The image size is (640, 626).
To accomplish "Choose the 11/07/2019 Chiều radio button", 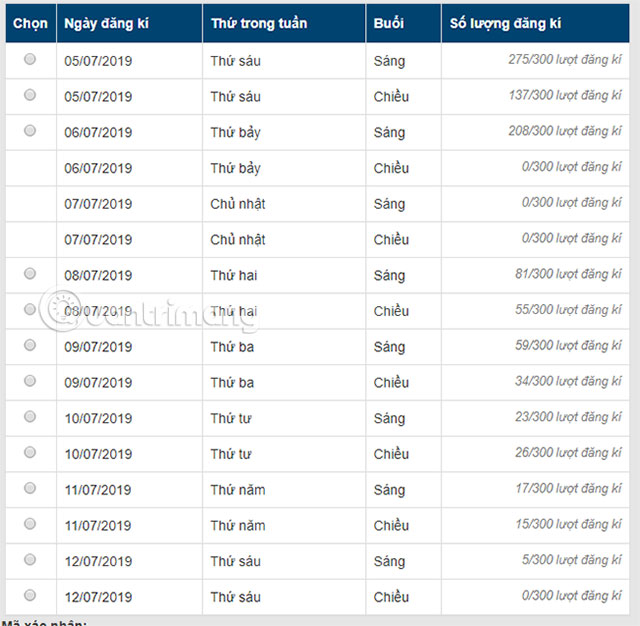I will point(30,524).
